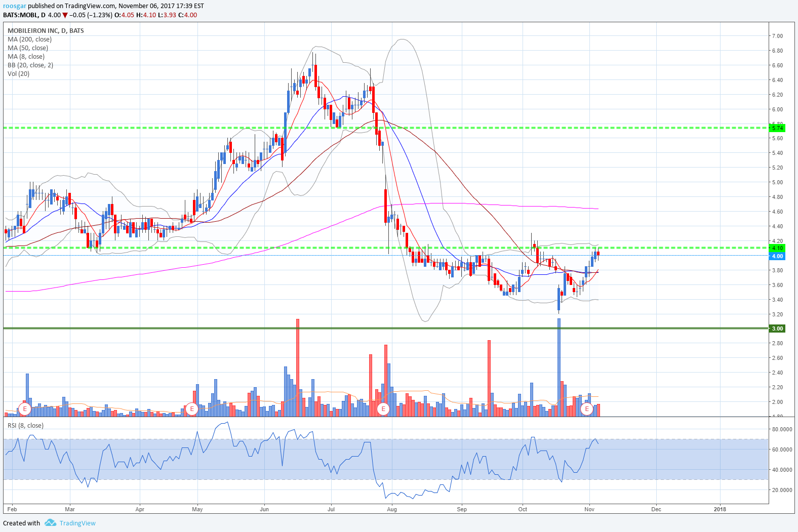Click the Sep label on time axis

[462, 509]
